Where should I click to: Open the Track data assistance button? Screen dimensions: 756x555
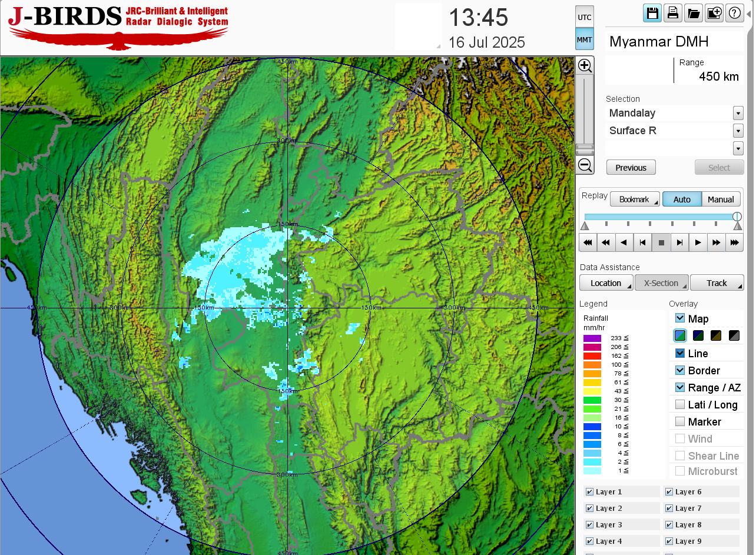[x=717, y=283]
